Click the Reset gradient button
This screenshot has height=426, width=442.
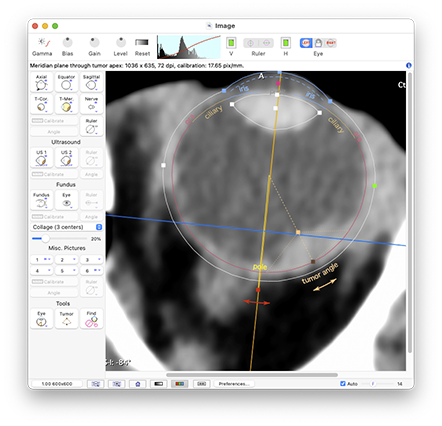pyautogui.click(x=142, y=47)
